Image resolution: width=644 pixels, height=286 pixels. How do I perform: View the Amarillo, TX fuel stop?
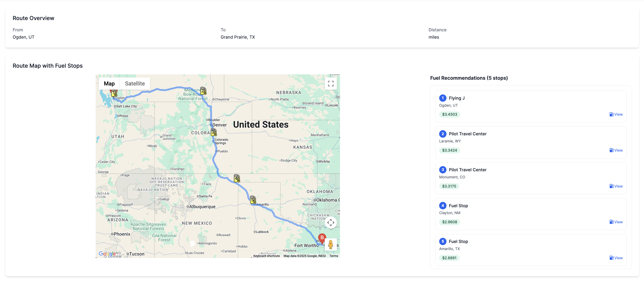click(616, 258)
